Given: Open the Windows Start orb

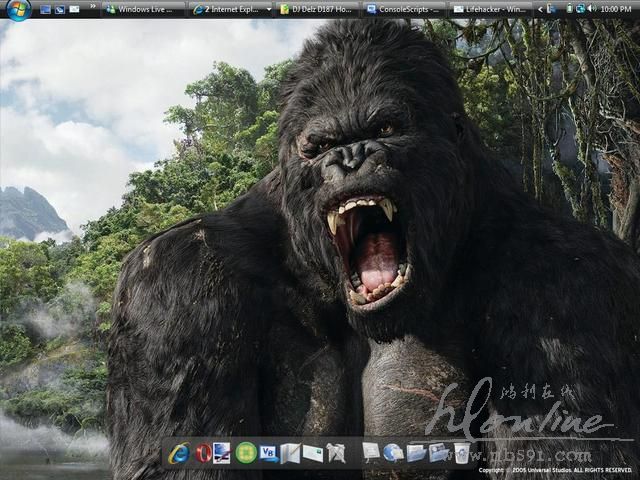Looking at the screenshot, I should (17, 9).
